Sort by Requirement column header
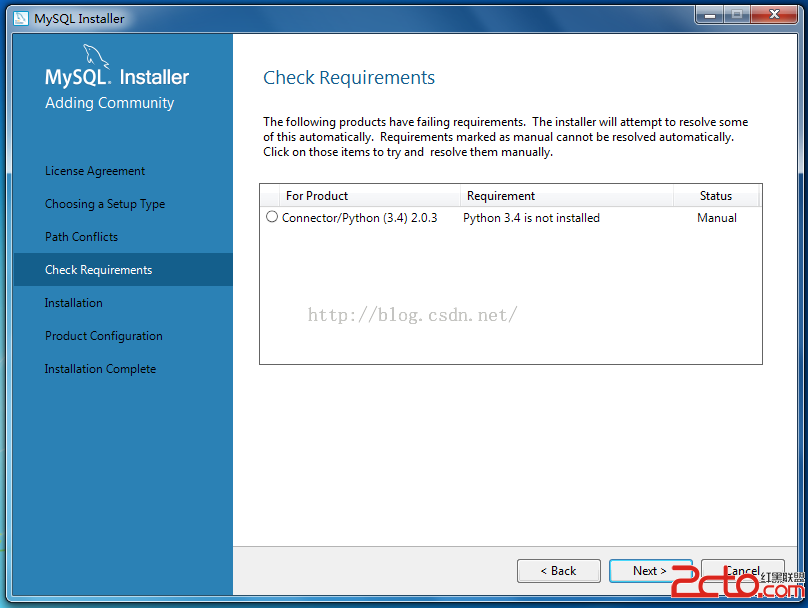Screen dimensions: 808x608 pos(566,196)
